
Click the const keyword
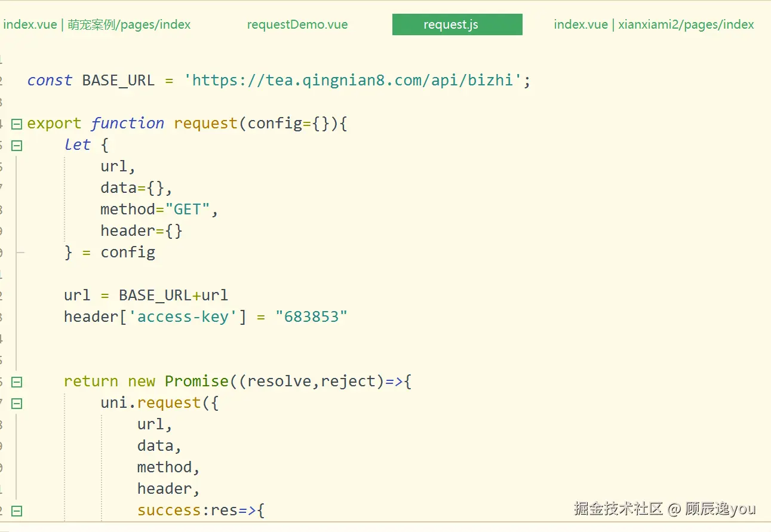[50, 80]
